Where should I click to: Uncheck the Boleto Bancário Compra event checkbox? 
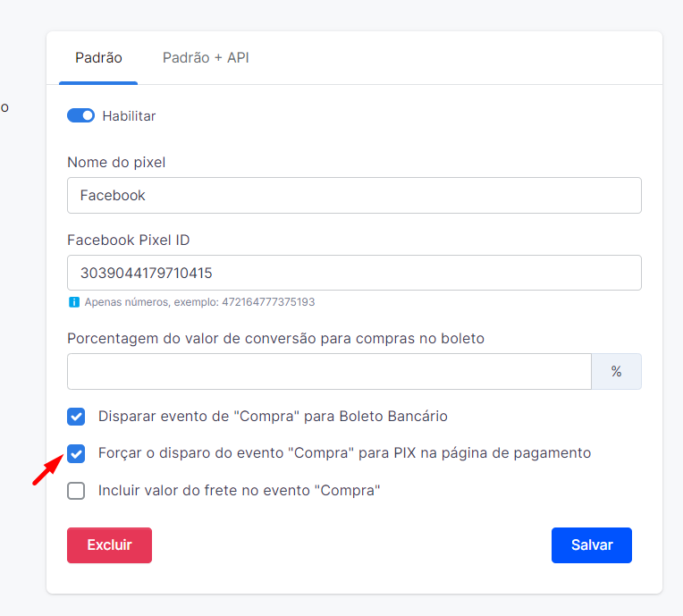[76, 417]
